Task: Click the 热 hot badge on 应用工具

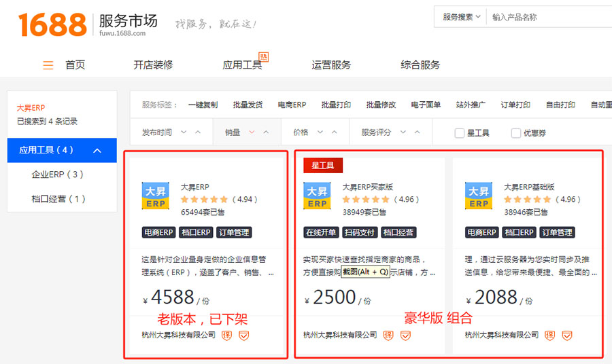Action: pos(264,57)
